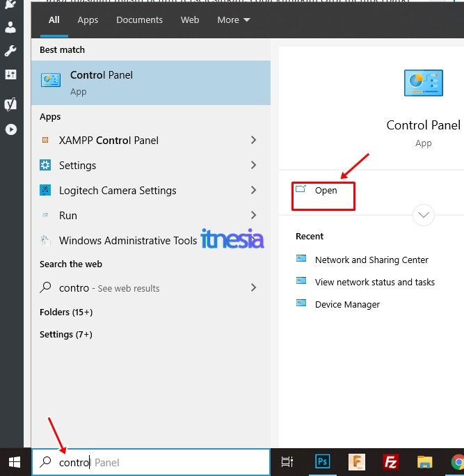Launch Photoshop from the taskbar
The width and height of the screenshot is (464, 476).
(322, 462)
